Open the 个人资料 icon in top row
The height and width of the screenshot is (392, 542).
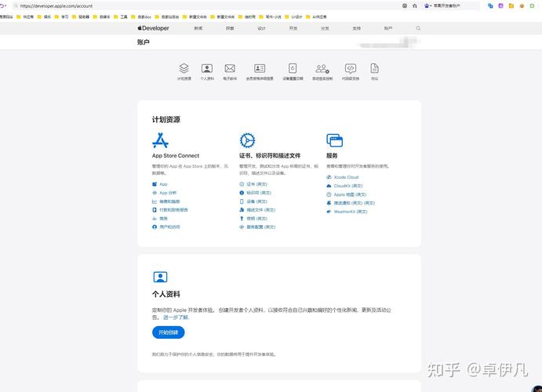click(207, 68)
